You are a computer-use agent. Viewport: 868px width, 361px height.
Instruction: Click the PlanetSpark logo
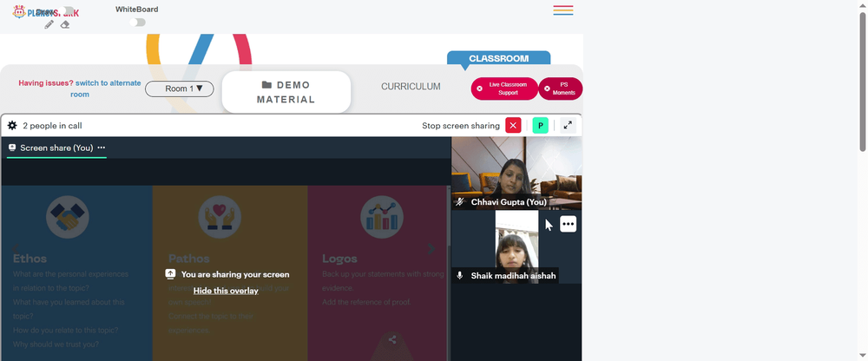point(45,12)
